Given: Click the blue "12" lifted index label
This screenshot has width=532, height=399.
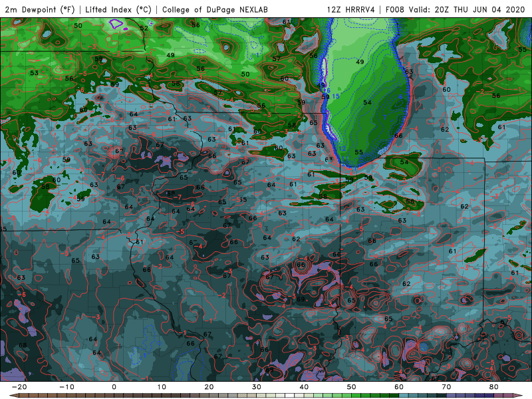Looking at the screenshot, I should (x=342, y=148).
